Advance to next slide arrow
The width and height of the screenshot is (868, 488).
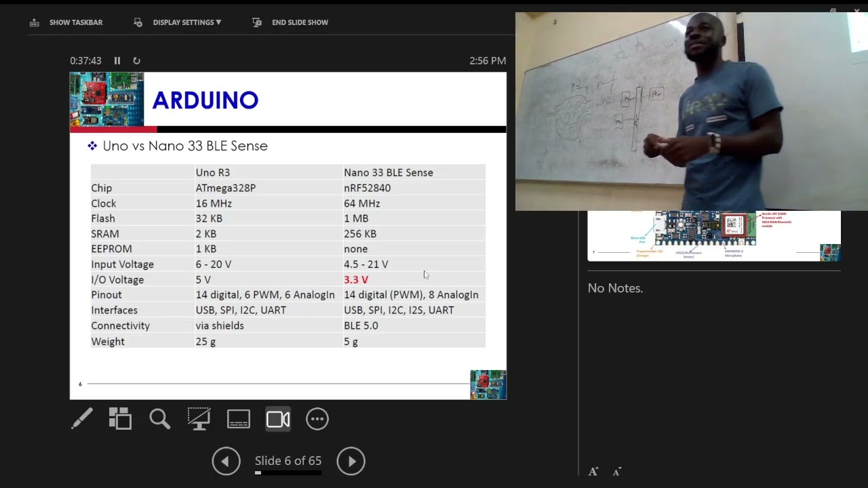(351, 462)
